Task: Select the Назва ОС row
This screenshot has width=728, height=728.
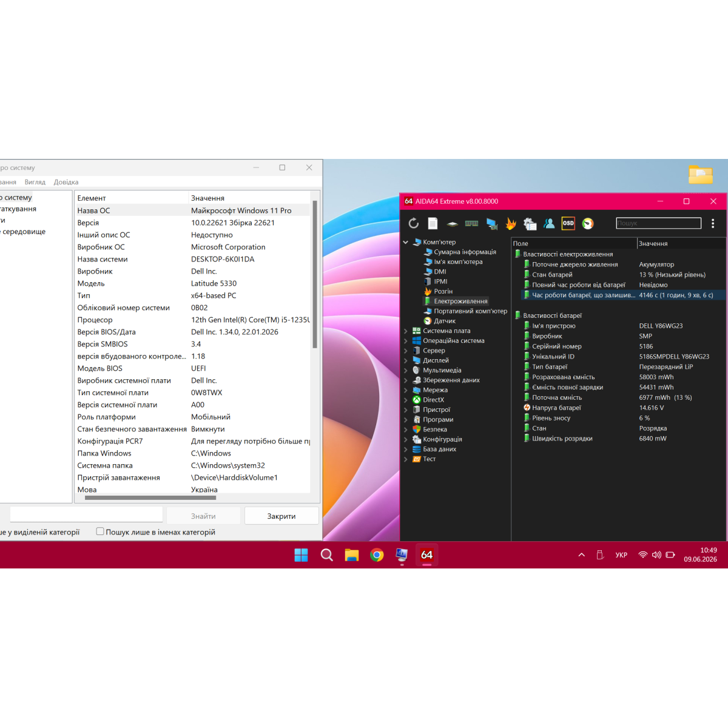Action: 192,211
